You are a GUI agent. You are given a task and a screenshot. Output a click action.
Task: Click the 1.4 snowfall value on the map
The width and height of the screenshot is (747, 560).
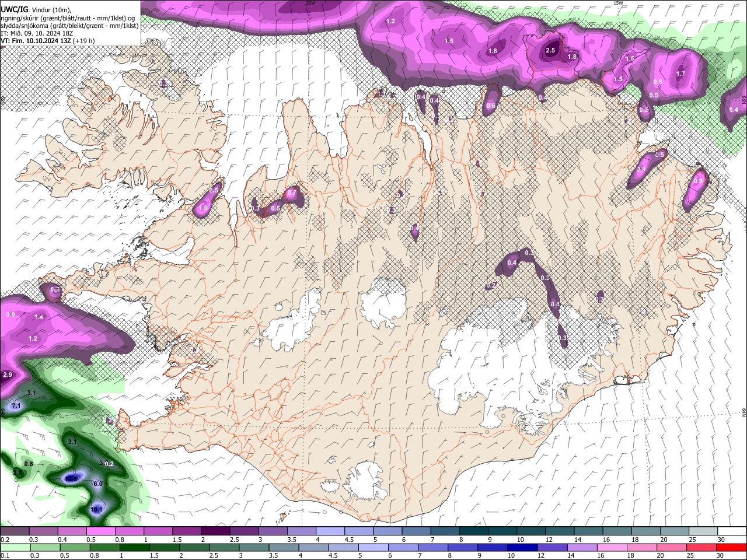tap(39, 317)
